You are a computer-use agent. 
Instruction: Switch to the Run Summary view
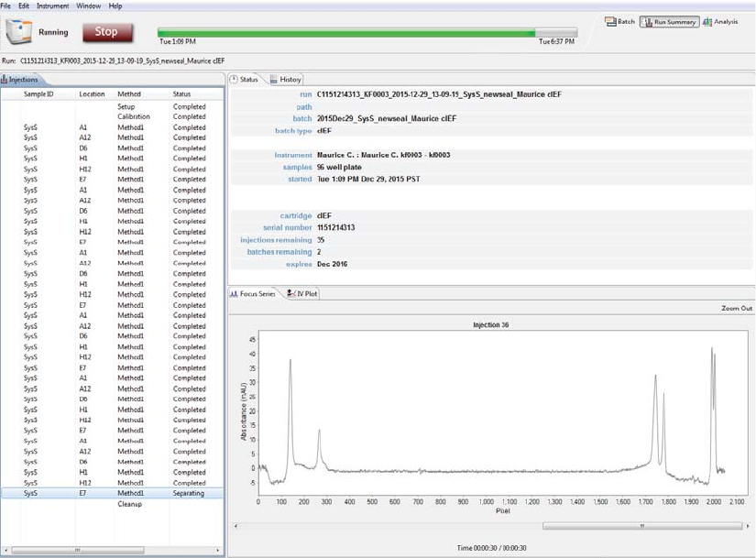669,21
